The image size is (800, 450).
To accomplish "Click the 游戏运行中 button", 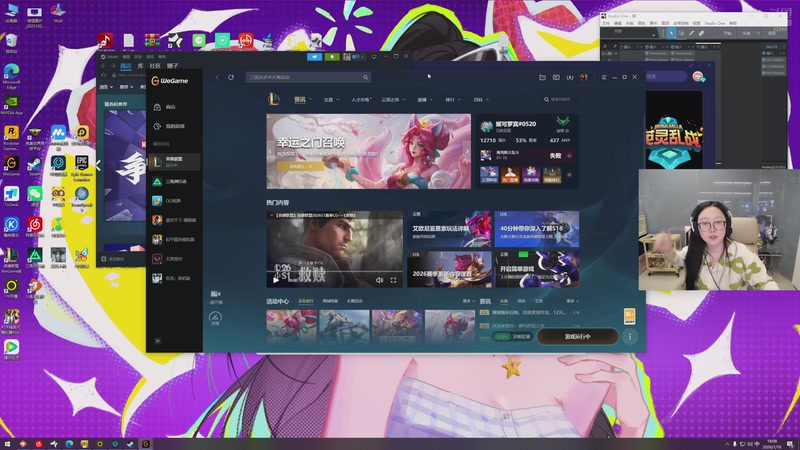I will [578, 336].
